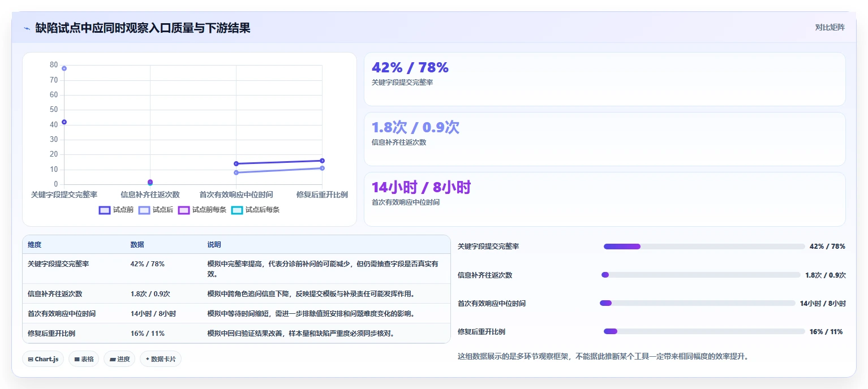This screenshot has height=389, width=868.
Task: Click the 首次有效响应中位时间 stat card label
Action: [406, 202]
